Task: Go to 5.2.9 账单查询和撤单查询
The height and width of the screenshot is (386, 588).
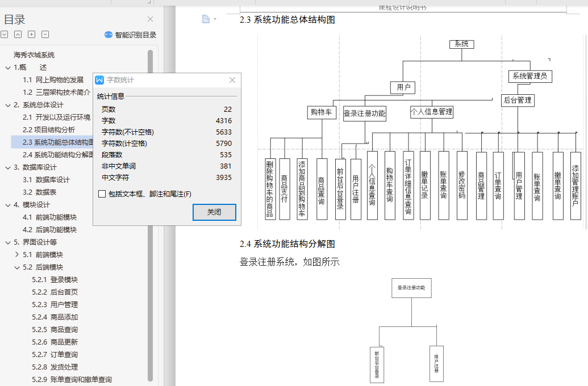Action: 72,380
